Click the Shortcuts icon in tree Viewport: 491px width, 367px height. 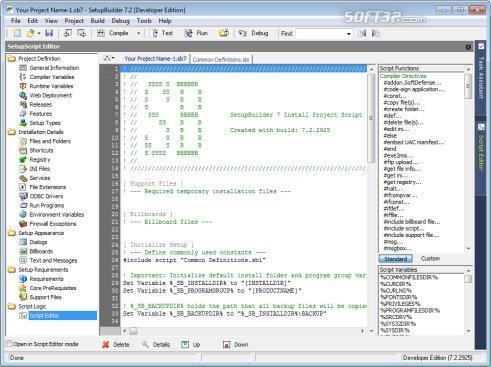[23, 150]
